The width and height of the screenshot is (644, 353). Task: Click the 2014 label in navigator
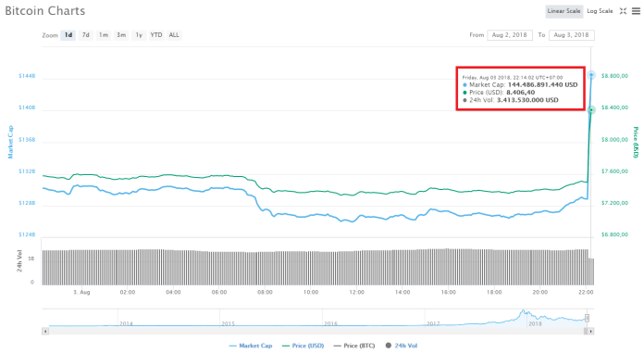click(126, 323)
